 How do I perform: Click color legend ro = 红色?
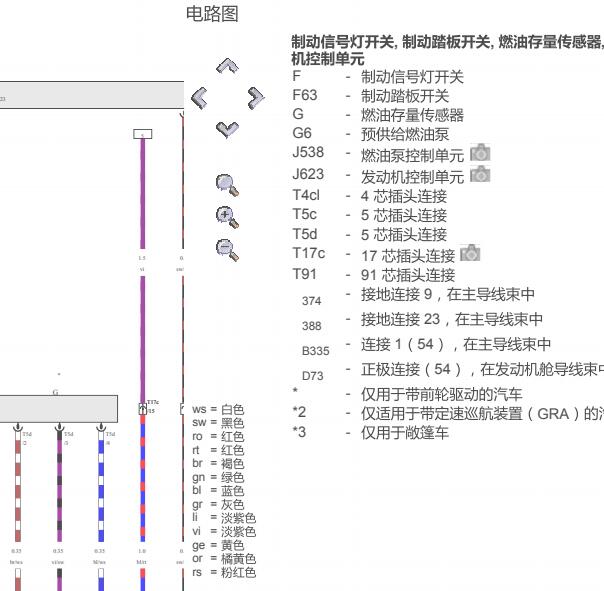click(218, 437)
